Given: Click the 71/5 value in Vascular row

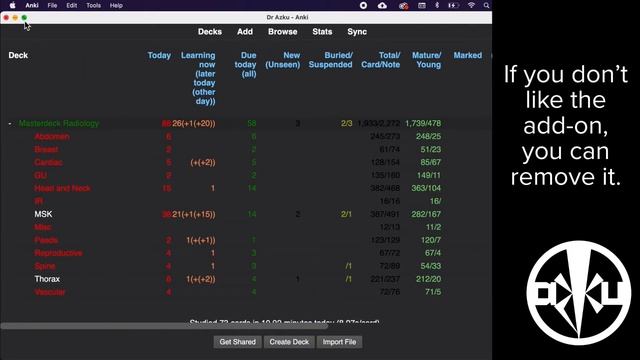Looking at the screenshot, I should [x=433, y=292].
